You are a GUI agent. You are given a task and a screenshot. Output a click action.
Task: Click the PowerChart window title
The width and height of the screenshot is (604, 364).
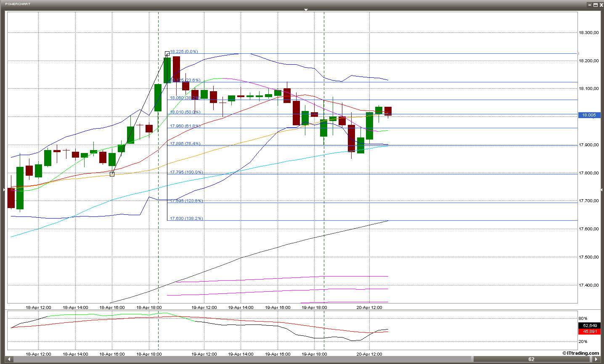(18, 4)
